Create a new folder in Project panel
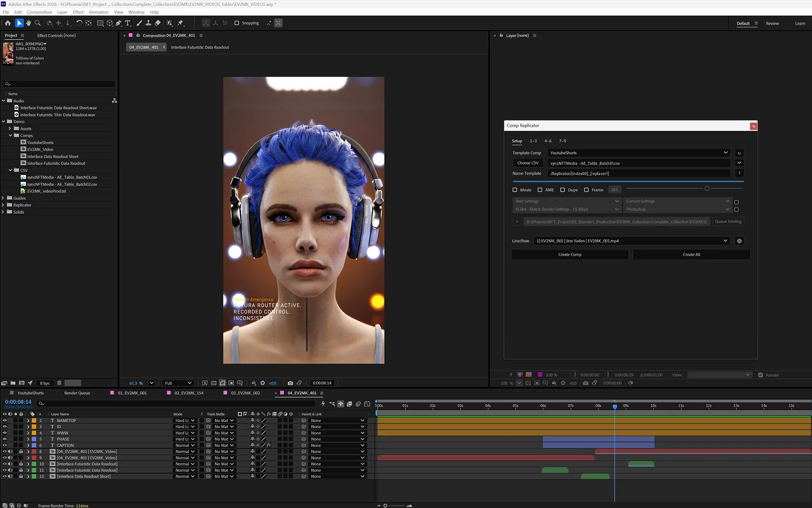This screenshot has height=508, width=812. coord(13,383)
